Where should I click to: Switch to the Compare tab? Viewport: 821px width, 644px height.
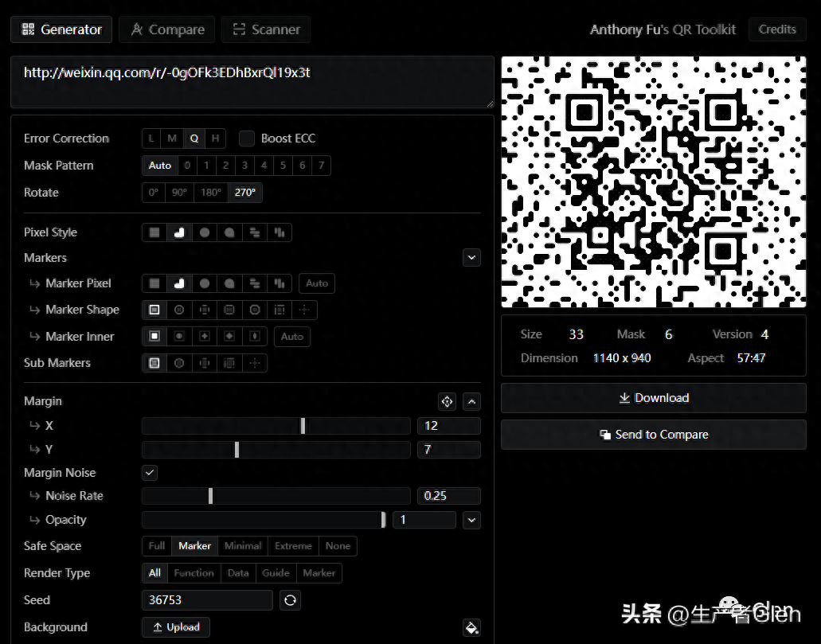coord(167,29)
